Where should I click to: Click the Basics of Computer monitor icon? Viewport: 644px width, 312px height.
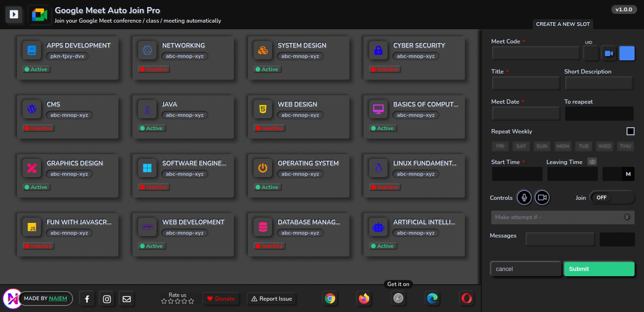coord(378,109)
